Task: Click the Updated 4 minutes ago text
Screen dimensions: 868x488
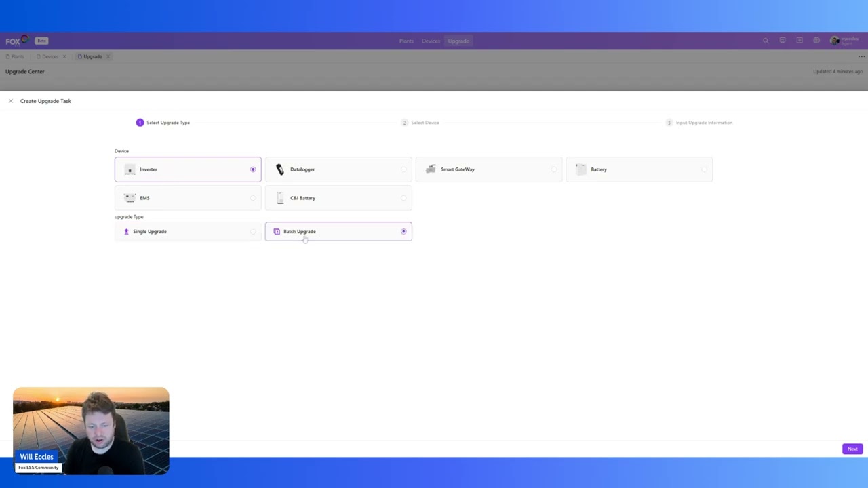Action: [838, 71]
